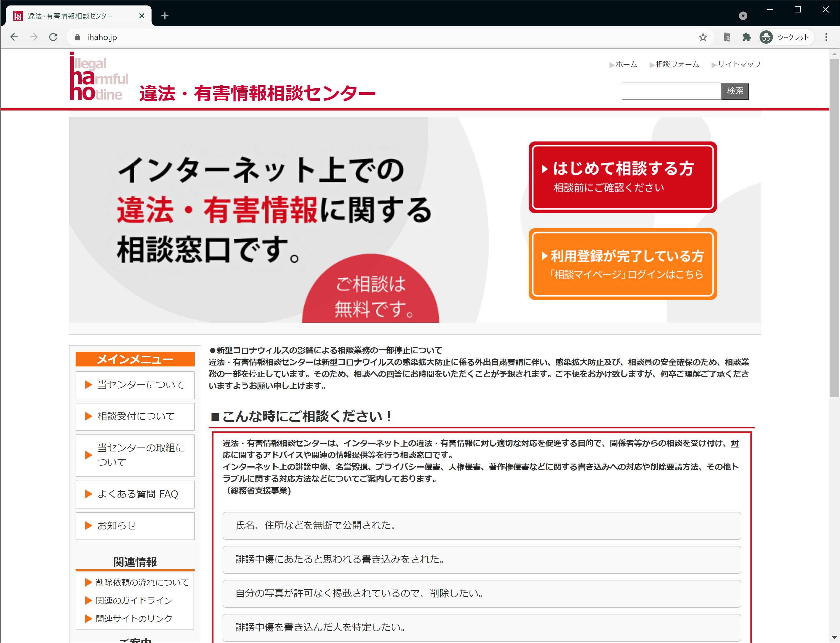Open Chrome three-dot menu
840x643 pixels.
[826, 37]
